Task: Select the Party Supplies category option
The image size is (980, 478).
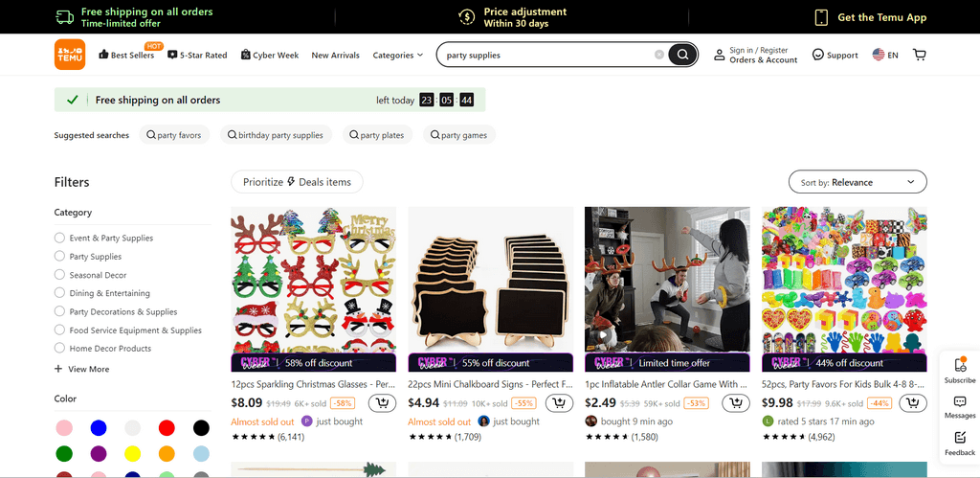Action: [x=60, y=257]
